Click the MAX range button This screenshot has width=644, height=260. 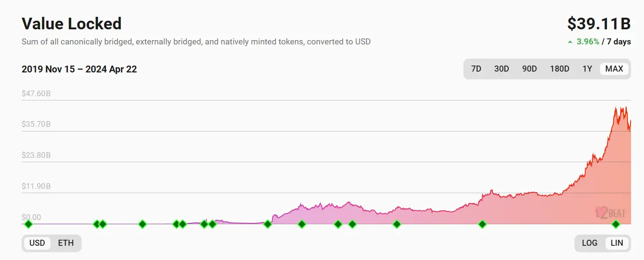(614, 69)
